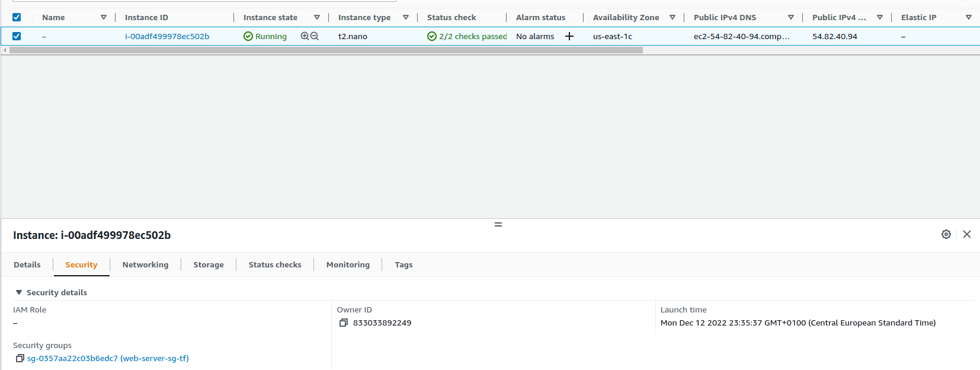This screenshot has height=370, width=980.
Task: Open the Networking tab
Action: (145, 264)
